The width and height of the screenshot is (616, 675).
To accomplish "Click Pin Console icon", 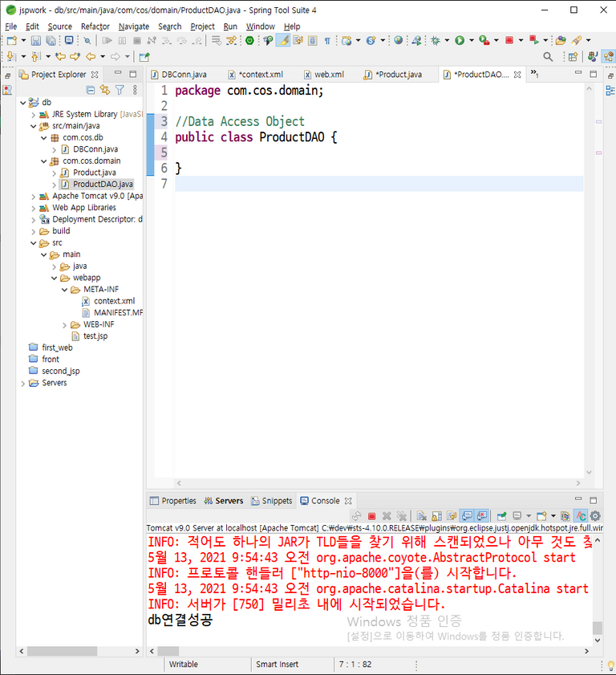I will [x=501, y=516].
